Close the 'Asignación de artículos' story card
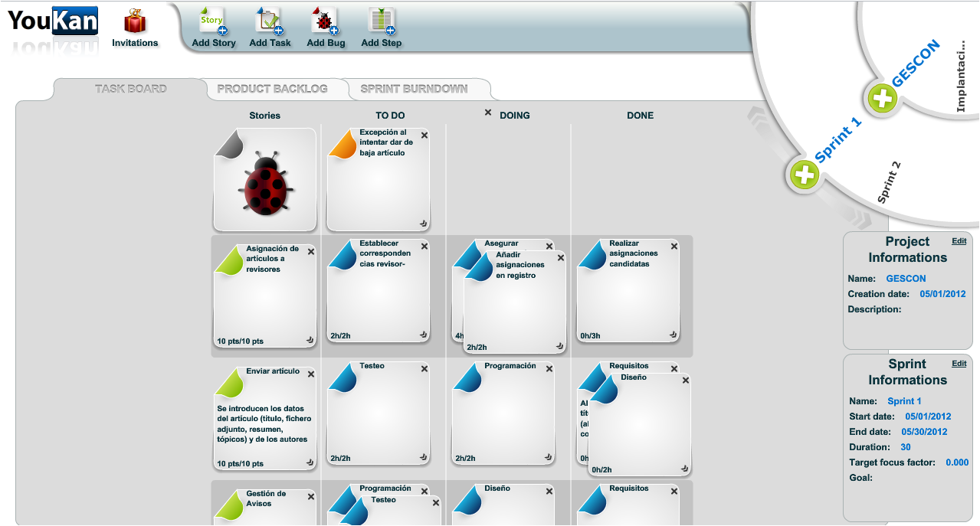The width and height of the screenshot is (980, 526). coord(311,251)
